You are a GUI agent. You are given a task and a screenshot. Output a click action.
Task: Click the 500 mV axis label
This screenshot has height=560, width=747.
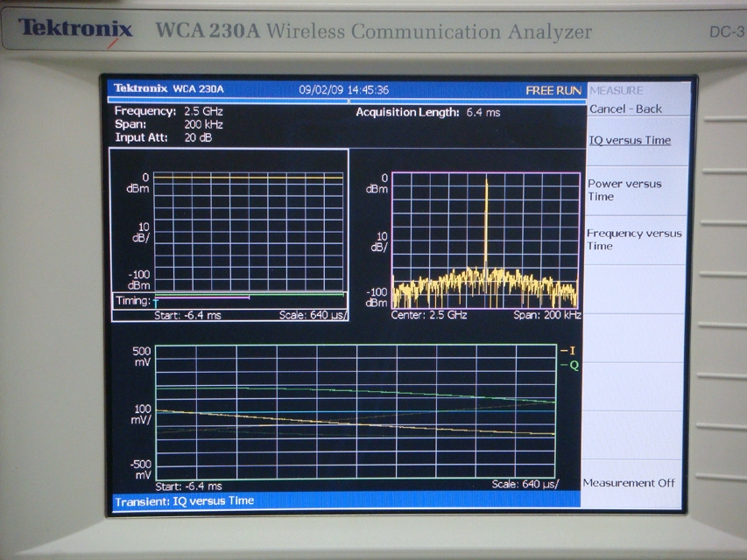tap(142, 357)
